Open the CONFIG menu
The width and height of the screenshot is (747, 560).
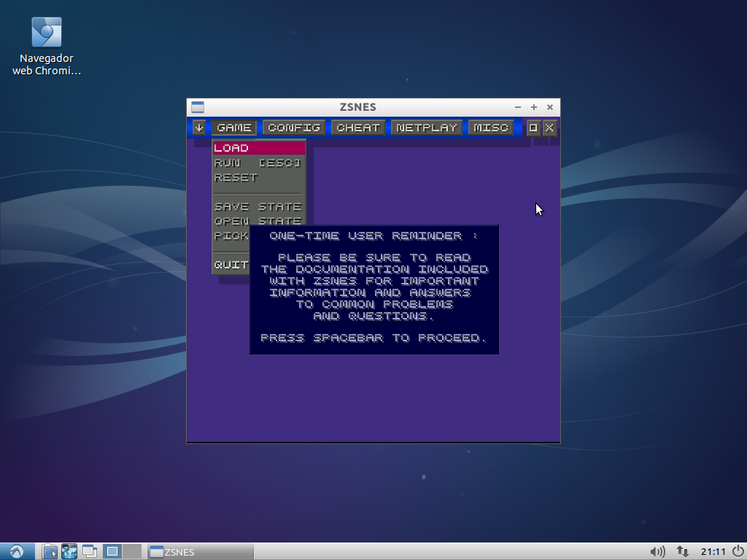point(294,128)
